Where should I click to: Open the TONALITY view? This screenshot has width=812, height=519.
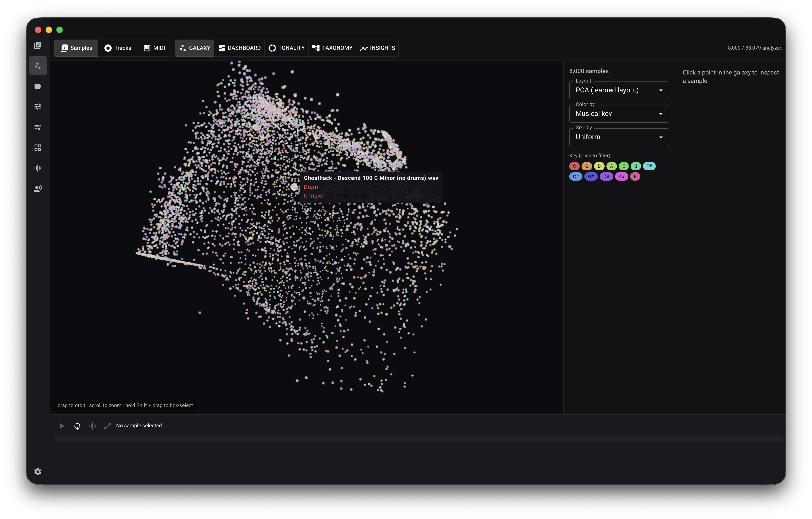coord(287,48)
